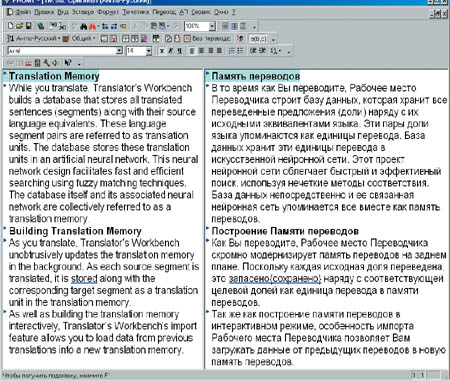Viewport: 450px width, 381px height.
Task: Open the Окно menu
Action: (221, 12)
